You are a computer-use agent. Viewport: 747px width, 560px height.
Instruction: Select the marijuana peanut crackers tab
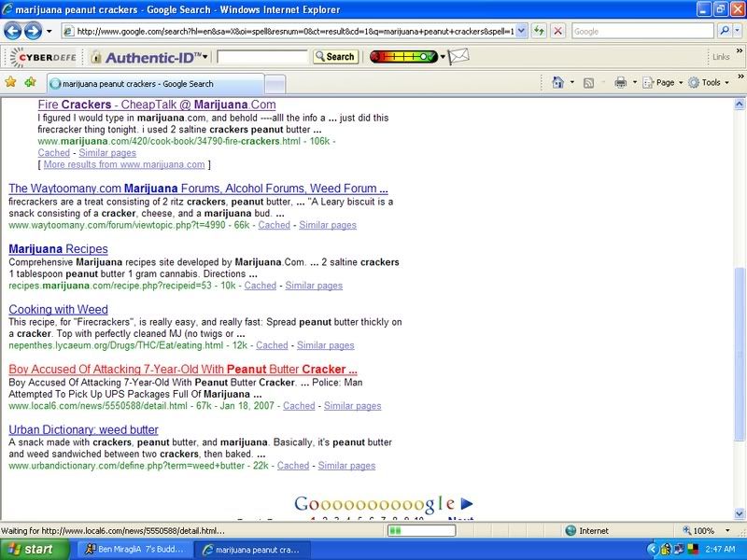click(155, 84)
